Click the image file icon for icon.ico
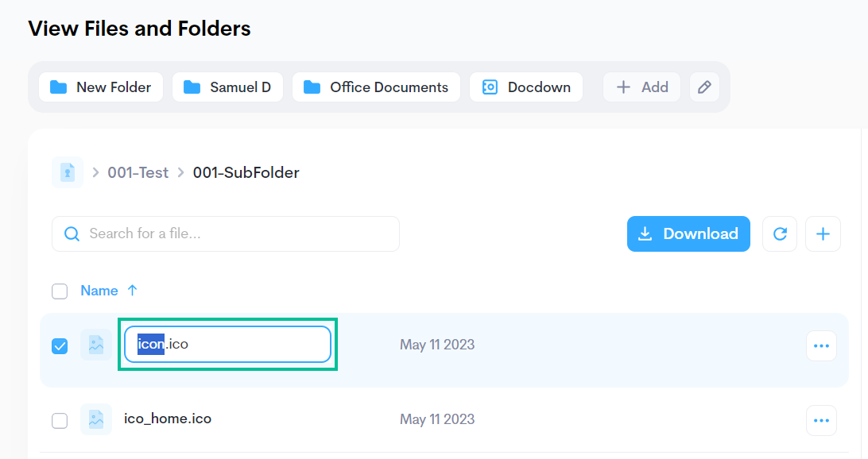868x459 pixels. 95,345
